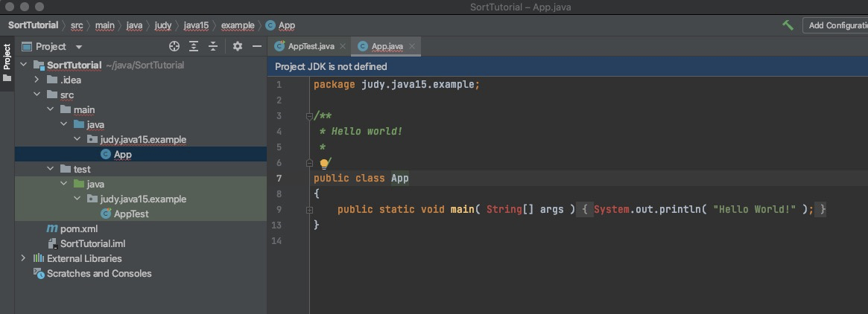Collapse the java folder under test
The height and width of the screenshot is (314, 868).
63,184
